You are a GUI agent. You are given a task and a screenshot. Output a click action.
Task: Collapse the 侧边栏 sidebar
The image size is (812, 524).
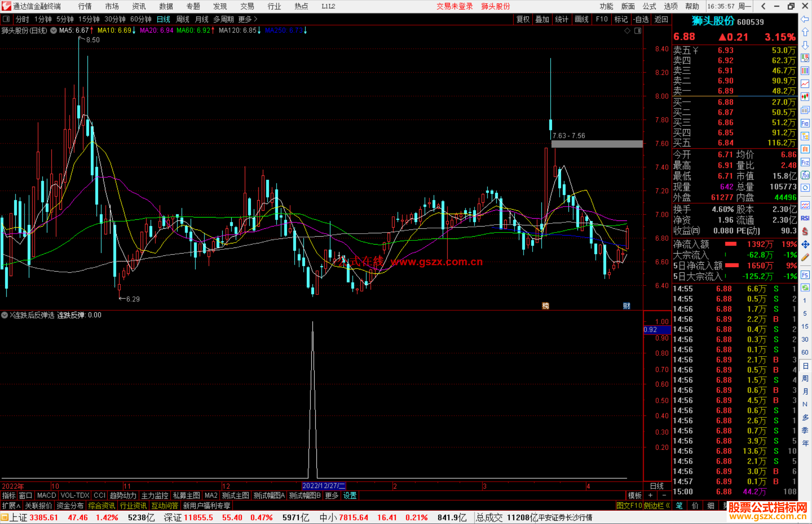tap(657, 506)
